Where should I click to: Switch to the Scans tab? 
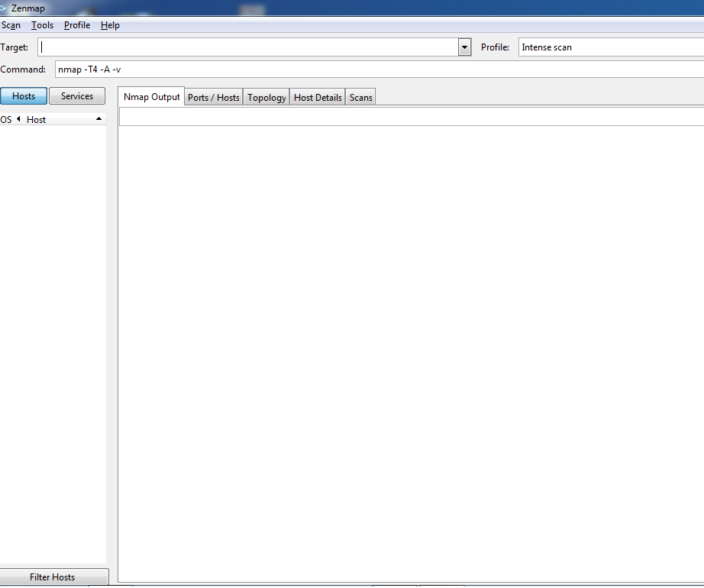click(x=360, y=98)
